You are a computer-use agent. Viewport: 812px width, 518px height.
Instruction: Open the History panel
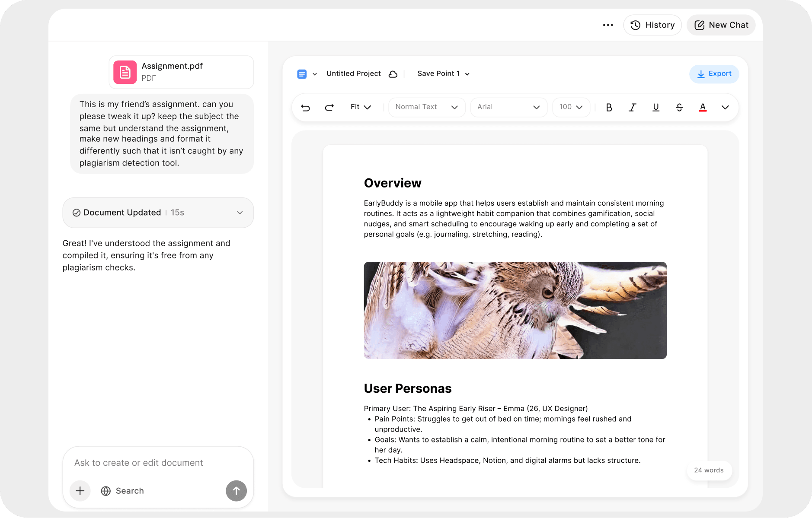pos(652,25)
